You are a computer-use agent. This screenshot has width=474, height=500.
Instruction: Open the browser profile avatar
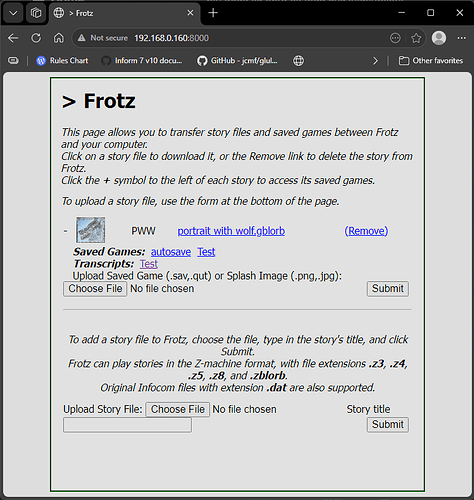(x=439, y=38)
